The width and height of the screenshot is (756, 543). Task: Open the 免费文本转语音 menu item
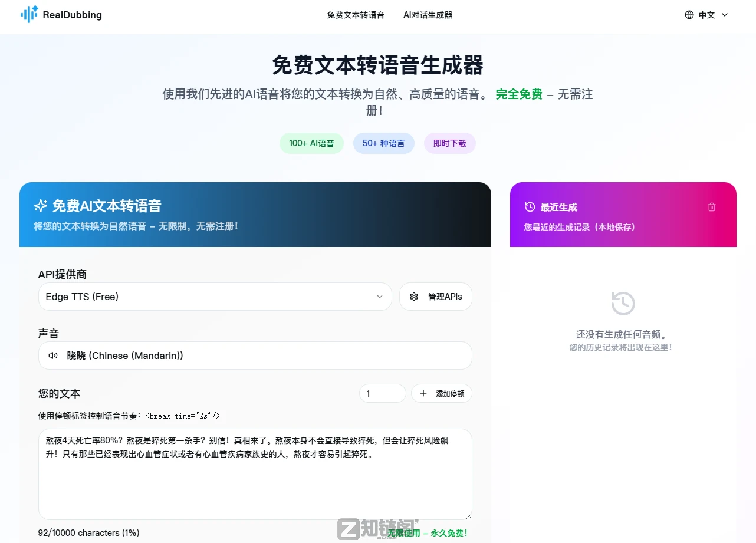point(356,15)
